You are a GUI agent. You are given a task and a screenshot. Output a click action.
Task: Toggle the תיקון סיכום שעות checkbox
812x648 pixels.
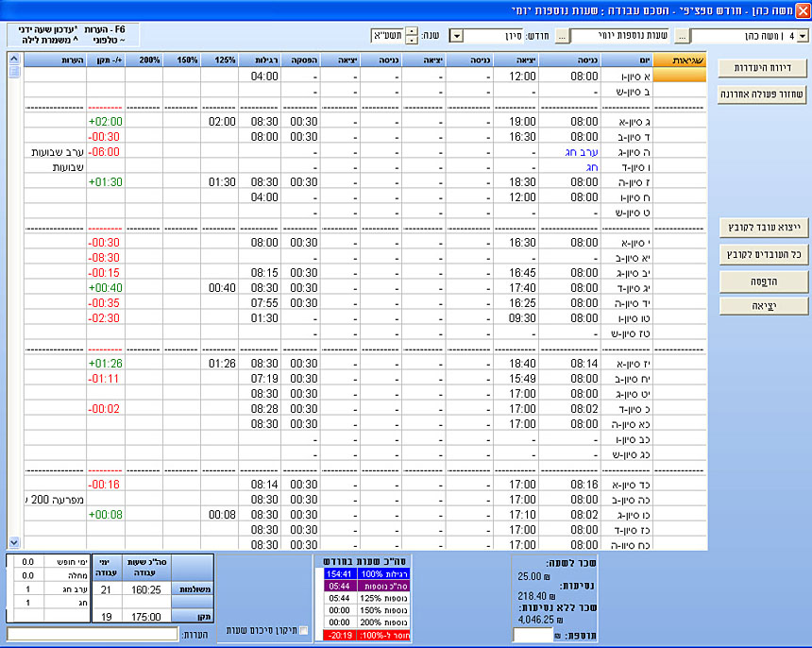[x=303, y=630]
